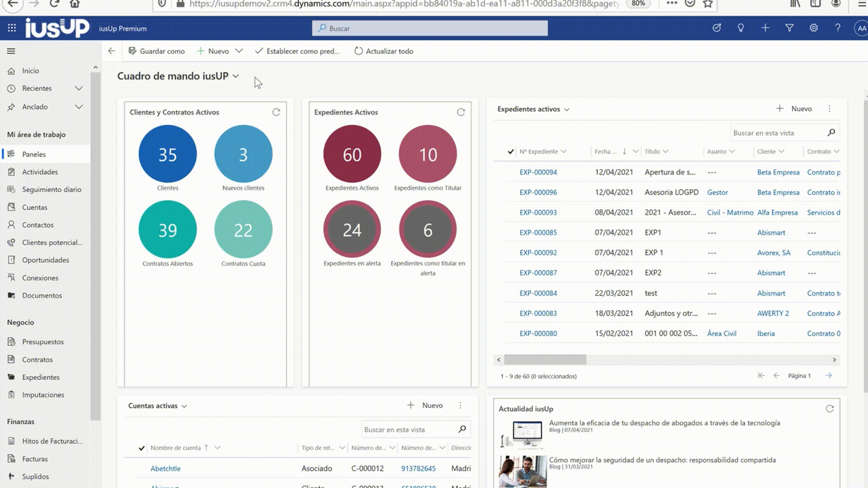Click the teal 39 Contratos Abiertos circle
The height and width of the screenshot is (488, 868).
(x=168, y=230)
